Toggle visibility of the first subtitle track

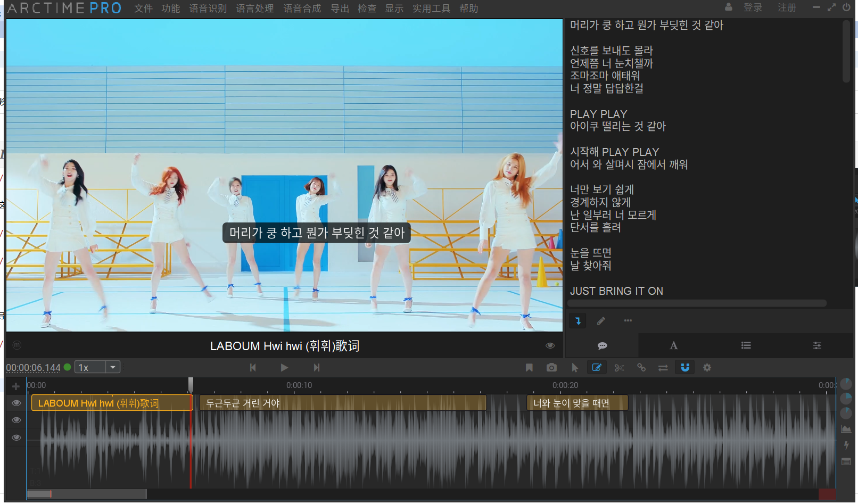pos(16,403)
